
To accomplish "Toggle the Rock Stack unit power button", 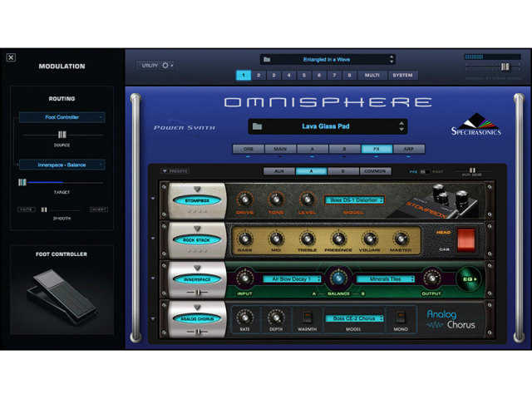I will coord(197,240).
